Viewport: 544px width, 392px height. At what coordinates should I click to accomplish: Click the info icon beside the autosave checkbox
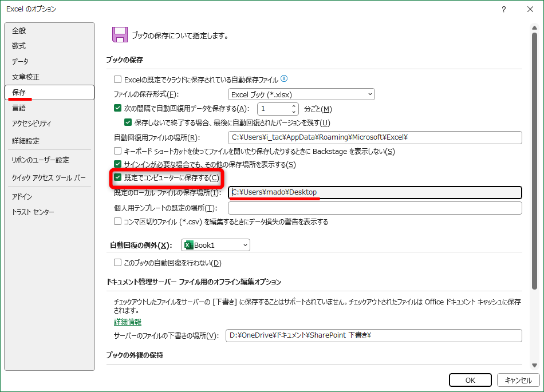tap(283, 78)
